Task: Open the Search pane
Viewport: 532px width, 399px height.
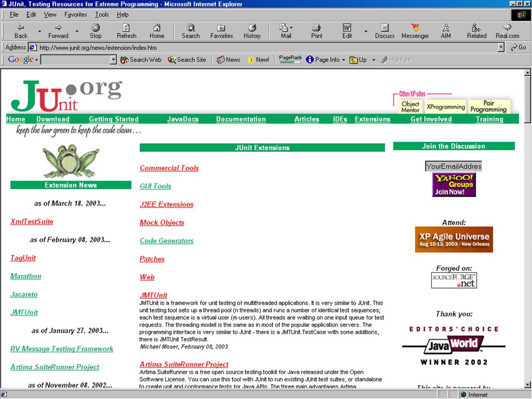Action: [191, 31]
